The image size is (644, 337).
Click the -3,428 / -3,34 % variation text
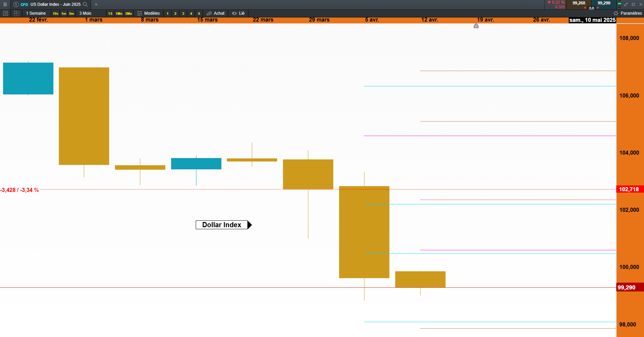(20, 190)
